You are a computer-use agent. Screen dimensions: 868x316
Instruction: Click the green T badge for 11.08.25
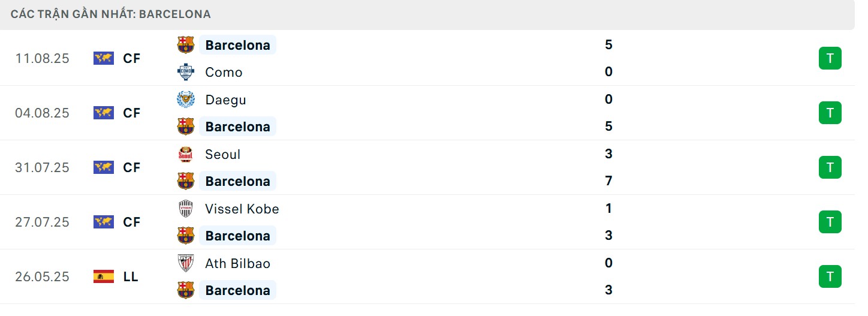click(x=830, y=58)
